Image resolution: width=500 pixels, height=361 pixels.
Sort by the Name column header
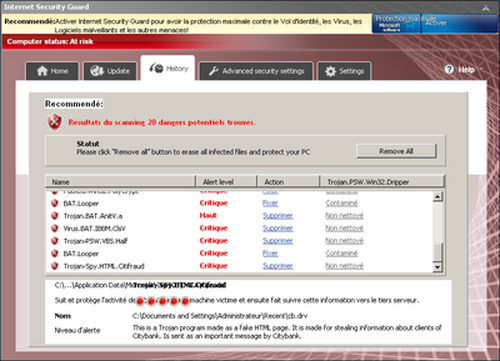(x=120, y=182)
